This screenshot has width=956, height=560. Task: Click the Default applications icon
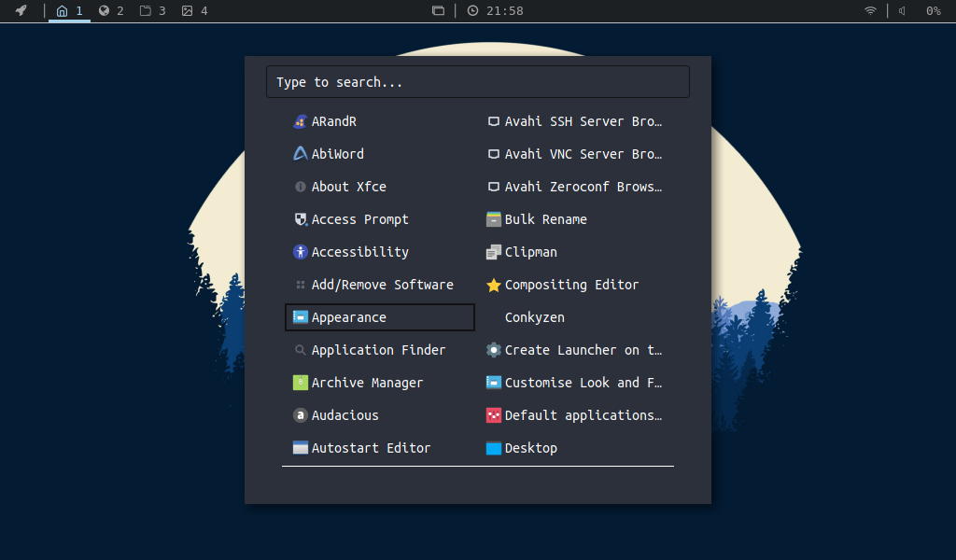click(493, 415)
